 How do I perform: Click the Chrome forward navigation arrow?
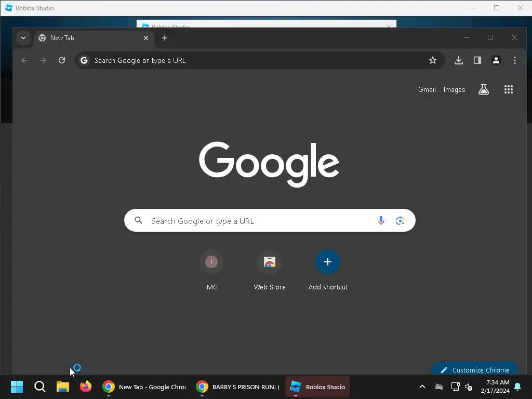click(43, 60)
